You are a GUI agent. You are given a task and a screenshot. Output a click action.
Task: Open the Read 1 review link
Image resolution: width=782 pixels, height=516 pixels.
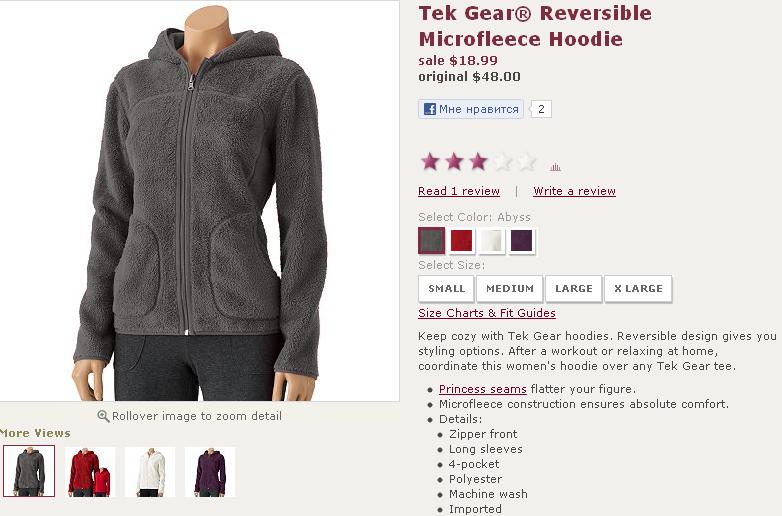pyautogui.click(x=459, y=191)
